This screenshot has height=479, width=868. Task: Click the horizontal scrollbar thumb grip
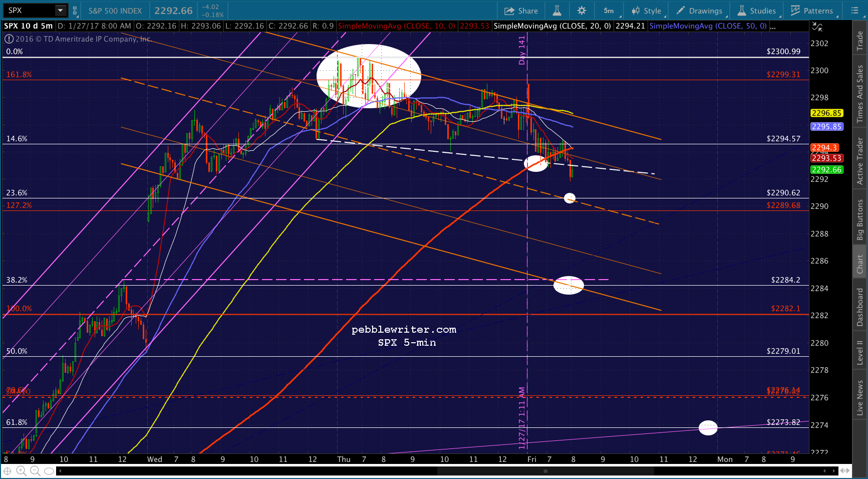545,471
